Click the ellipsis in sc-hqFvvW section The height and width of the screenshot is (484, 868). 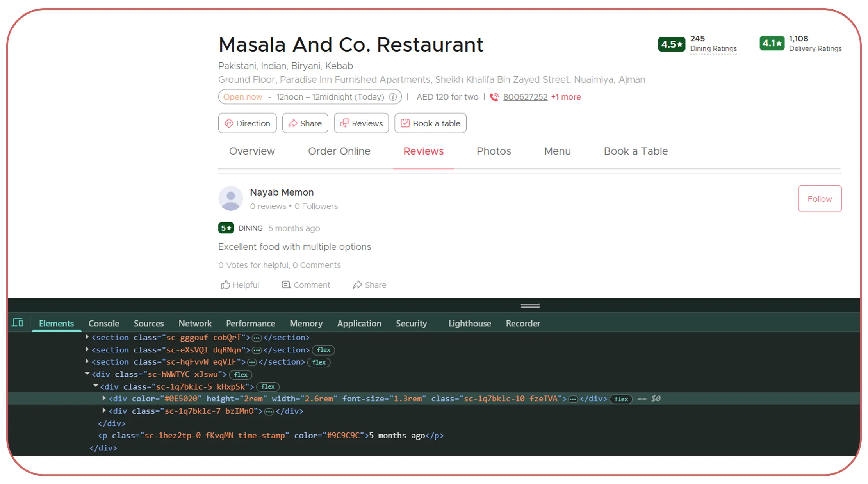coord(252,362)
